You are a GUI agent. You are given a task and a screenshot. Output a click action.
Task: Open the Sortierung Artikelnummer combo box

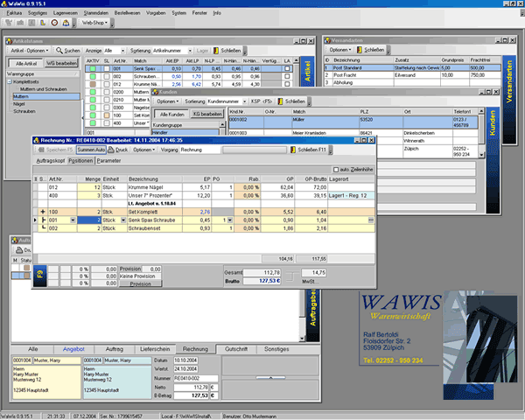[x=190, y=51]
